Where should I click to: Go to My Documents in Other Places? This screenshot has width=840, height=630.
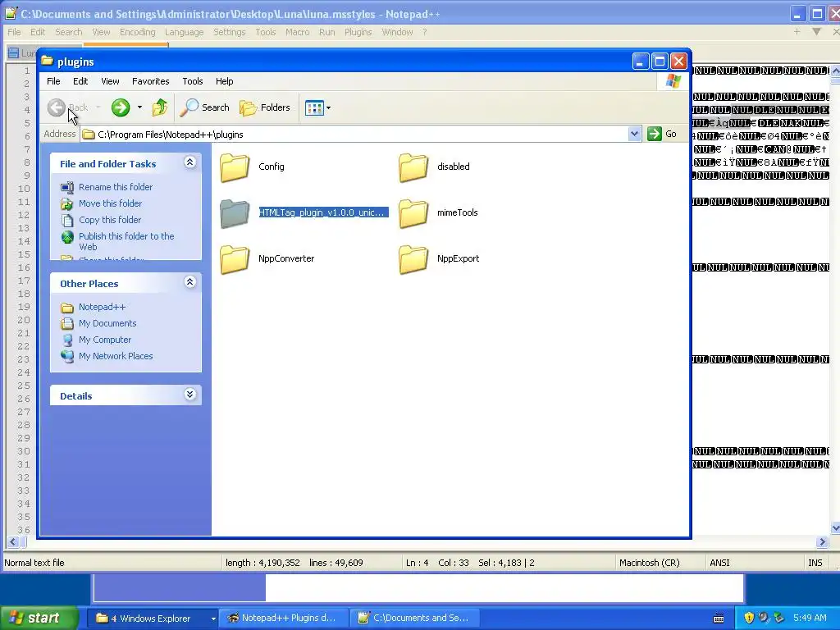point(107,323)
